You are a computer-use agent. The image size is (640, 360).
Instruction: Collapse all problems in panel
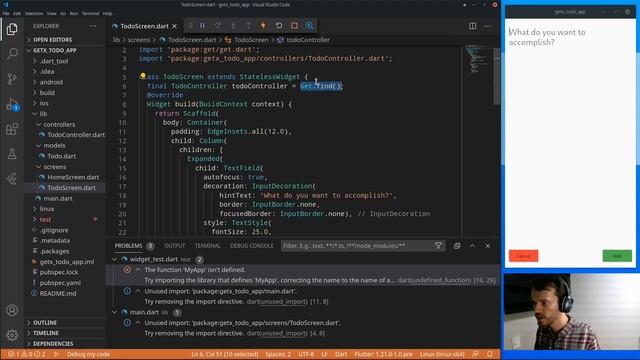point(457,246)
